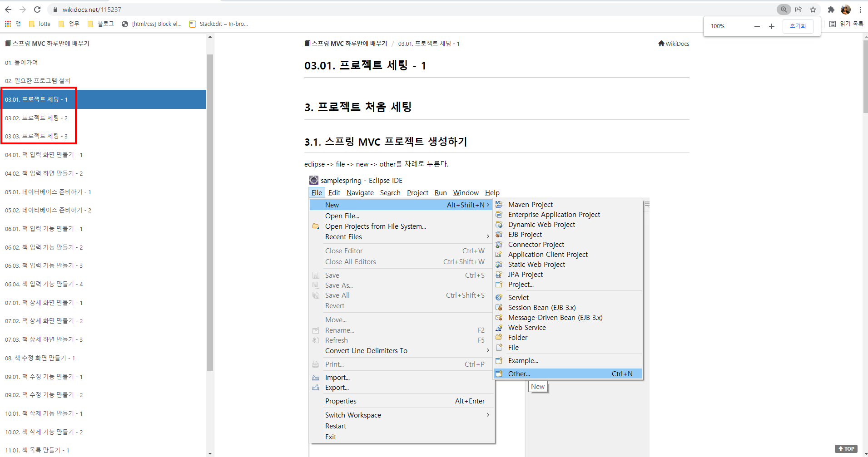Screen dimensions: 868x457
Task: Open 11.01. 책 목록 만들기 - 1
Action: (x=37, y=450)
